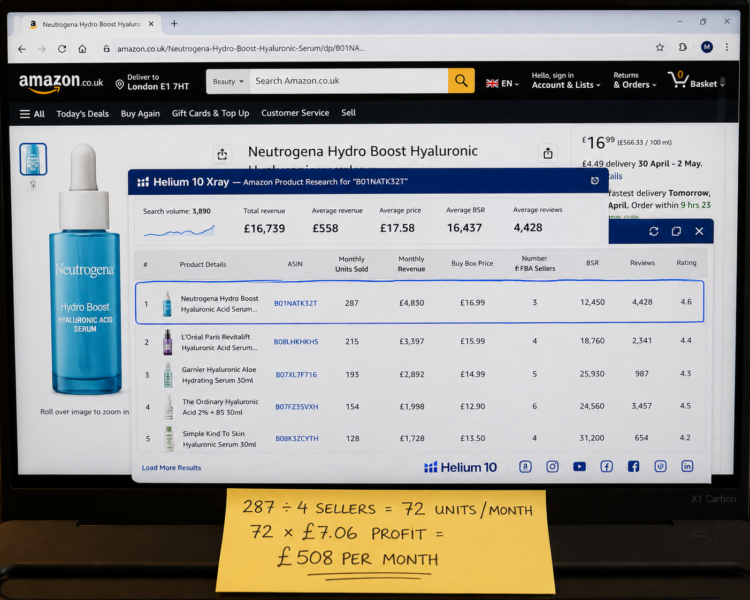The height and width of the screenshot is (600, 750).
Task: Click Load More Results link
Action: (171, 467)
